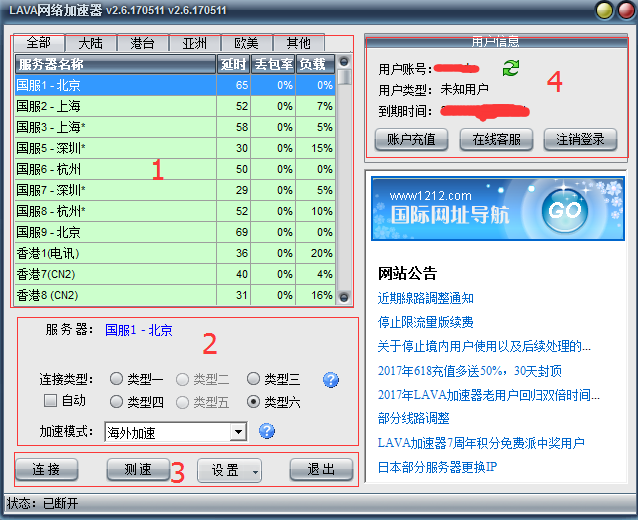The width and height of the screenshot is (638, 520).
Task: Expand the 加速模式 dropdown arrow
Action: click(238, 432)
